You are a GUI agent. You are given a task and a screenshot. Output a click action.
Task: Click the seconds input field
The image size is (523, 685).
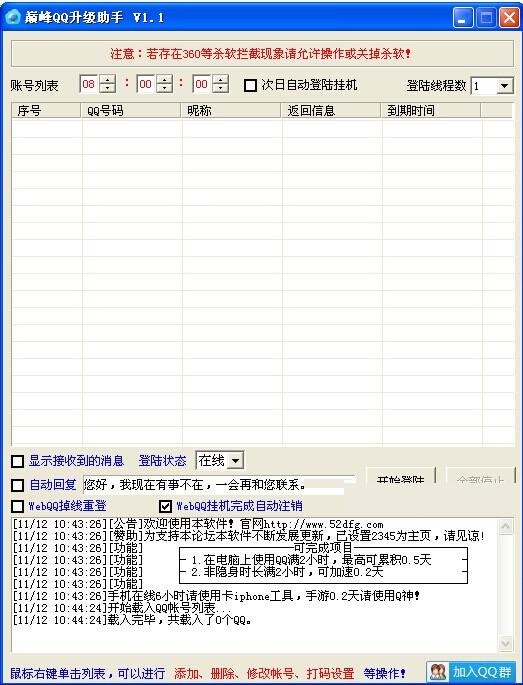pyautogui.click(x=202, y=84)
